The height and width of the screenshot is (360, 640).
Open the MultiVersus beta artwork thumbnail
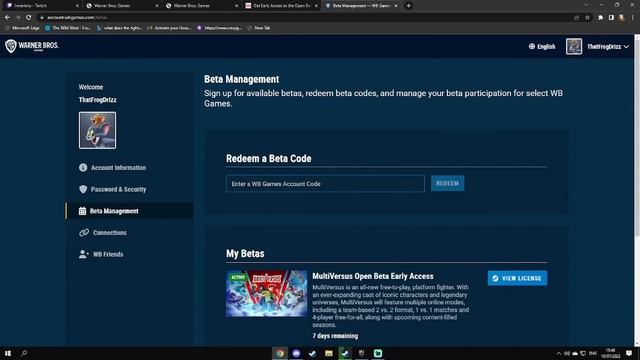267,293
